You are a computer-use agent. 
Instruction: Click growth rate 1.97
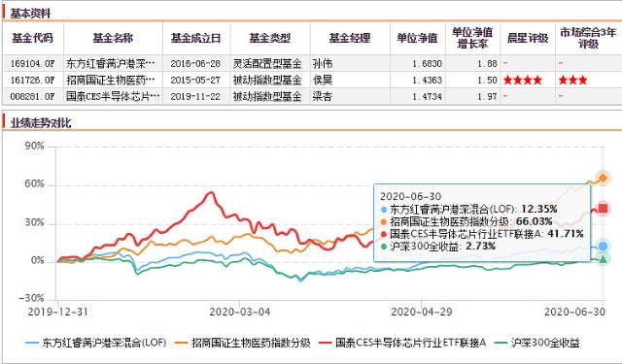[x=487, y=97]
